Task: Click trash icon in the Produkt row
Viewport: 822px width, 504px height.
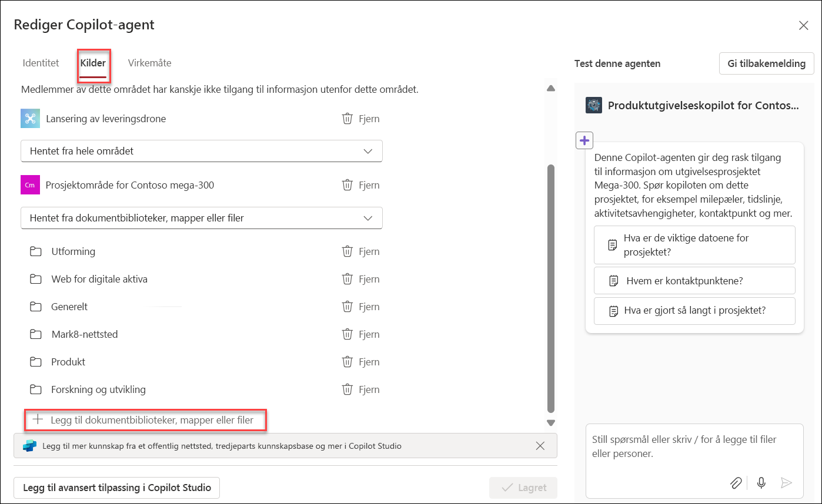Action: (347, 362)
